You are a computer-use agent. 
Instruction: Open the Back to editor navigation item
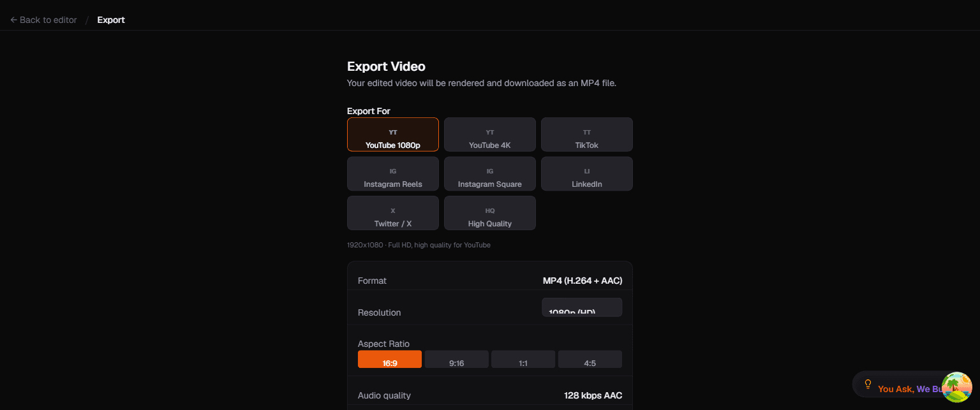(43, 20)
